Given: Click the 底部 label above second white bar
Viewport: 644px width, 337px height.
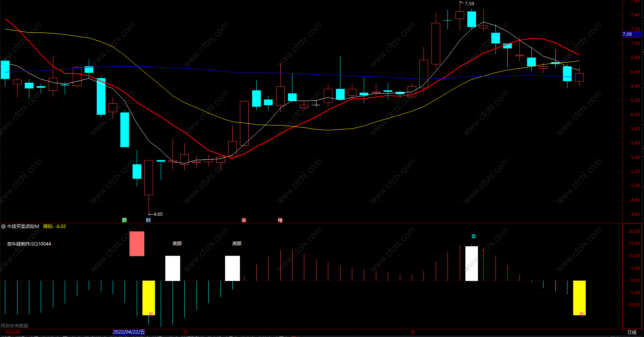Looking at the screenshot, I should pos(237,243).
